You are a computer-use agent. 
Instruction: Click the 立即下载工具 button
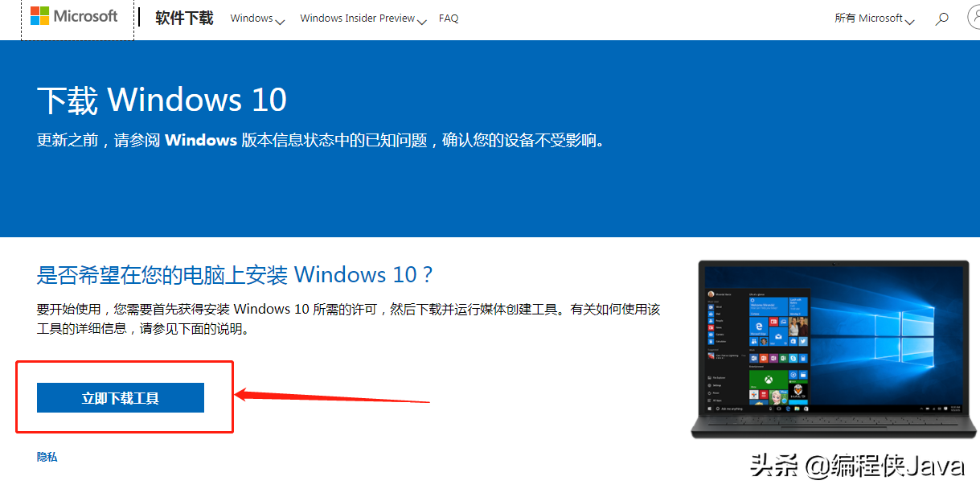(x=121, y=397)
